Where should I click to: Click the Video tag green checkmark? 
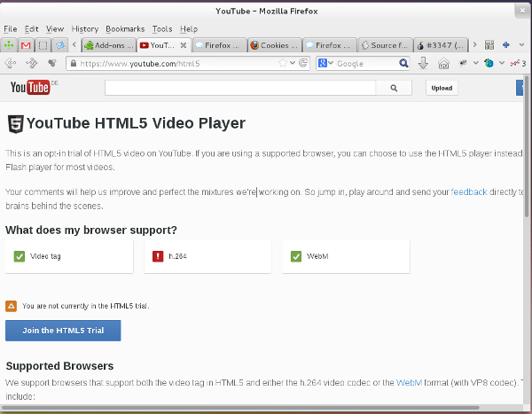[20, 256]
